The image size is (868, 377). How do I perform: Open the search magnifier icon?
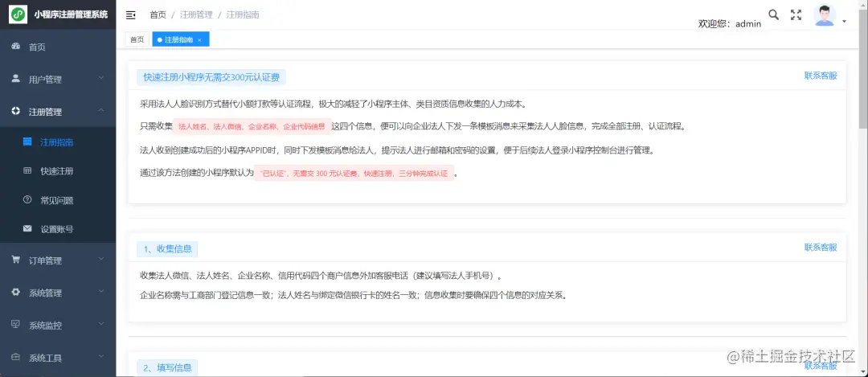pos(773,15)
